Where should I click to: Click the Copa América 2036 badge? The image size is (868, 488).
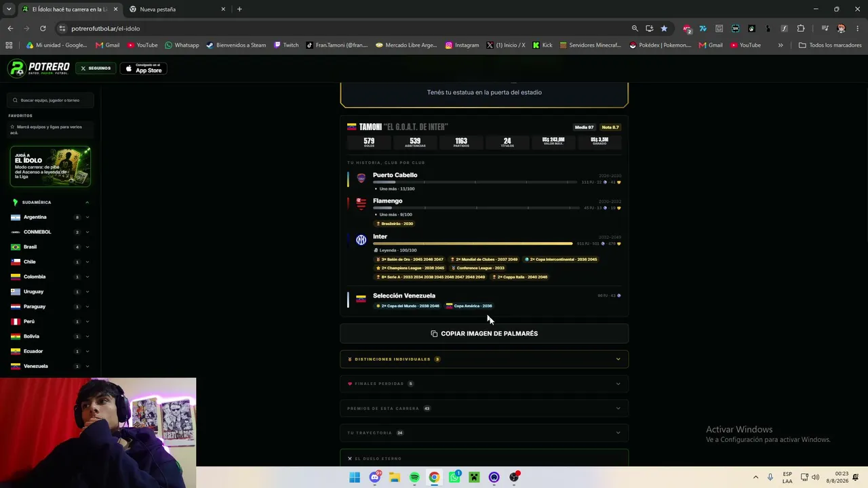tap(469, 306)
